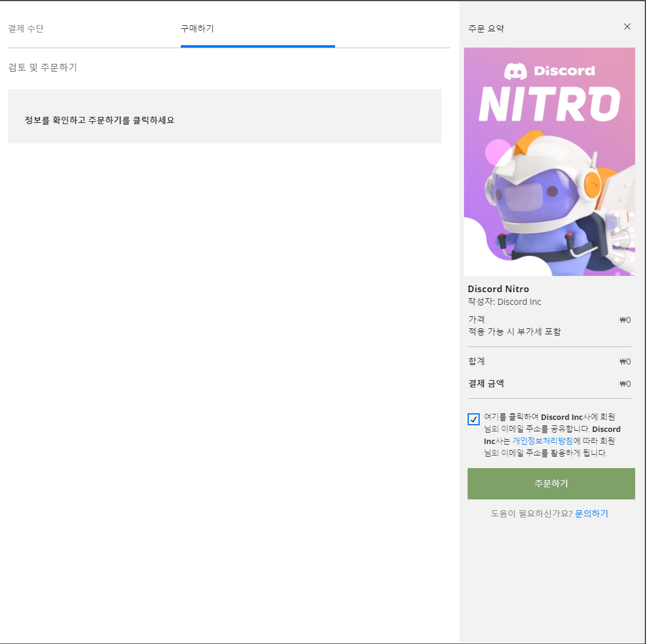Image resolution: width=646 pixels, height=644 pixels.
Task: Close the order summary dialog
Action: click(627, 27)
